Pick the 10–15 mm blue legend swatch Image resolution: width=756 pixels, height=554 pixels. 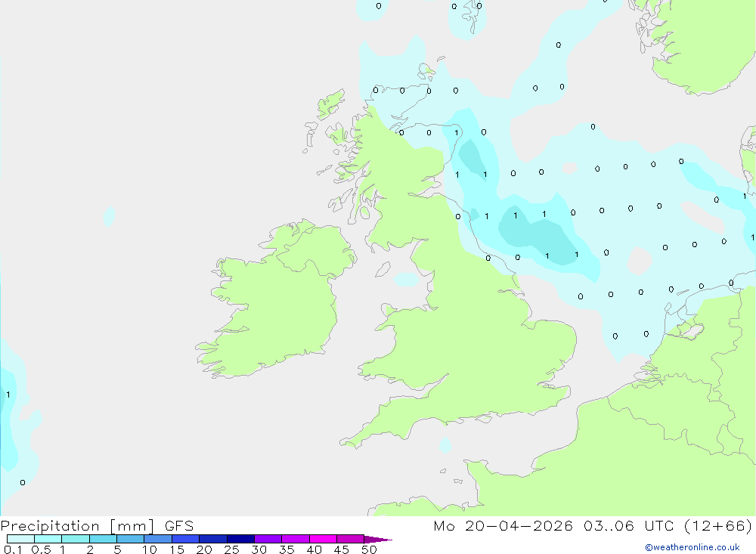[x=158, y=539]
